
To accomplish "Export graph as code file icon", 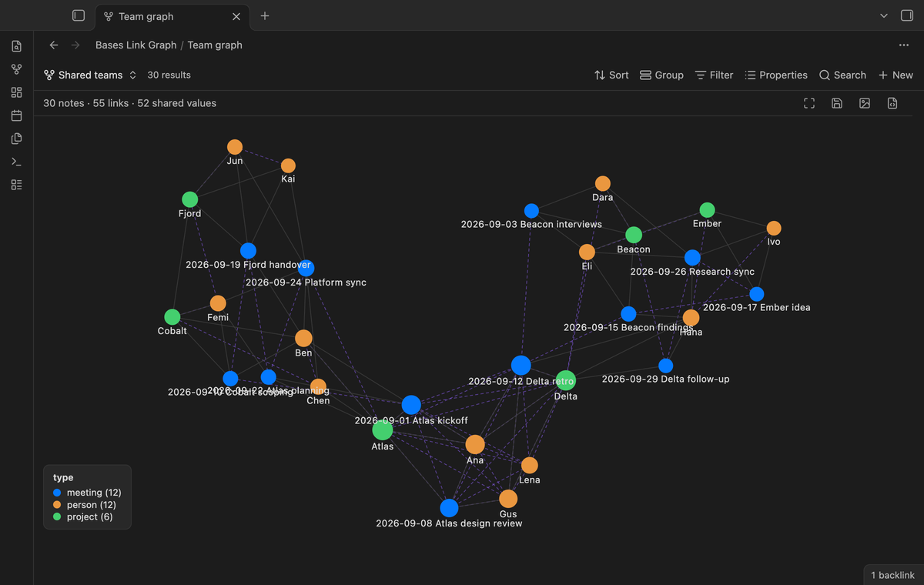I will click(x=892, y=103).
